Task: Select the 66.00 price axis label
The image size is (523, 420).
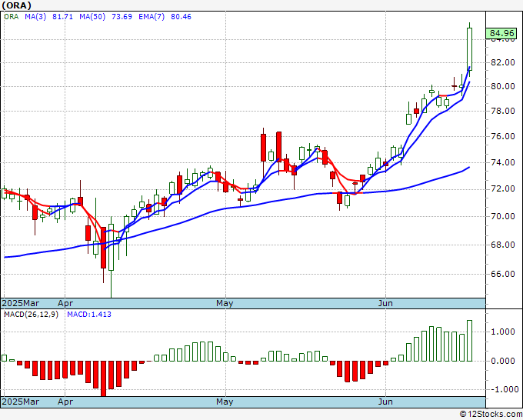Action: [503, 274]
